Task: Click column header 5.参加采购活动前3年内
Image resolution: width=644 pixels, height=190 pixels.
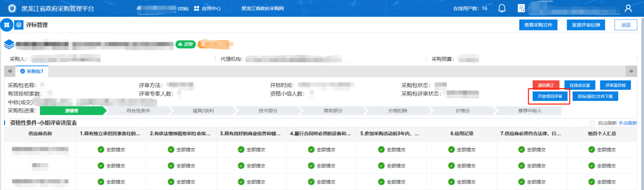Action: pos(392,133)
